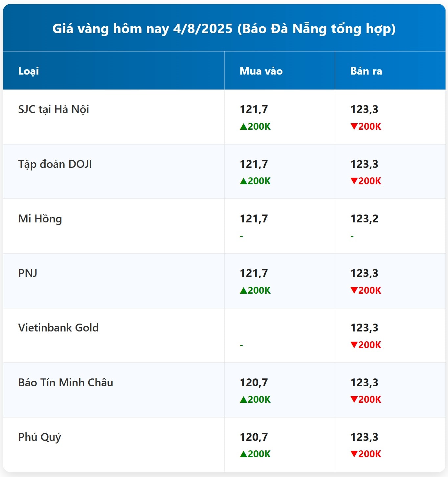Click the SJC tại Hà Nội row label

click(x=54, y=109)
